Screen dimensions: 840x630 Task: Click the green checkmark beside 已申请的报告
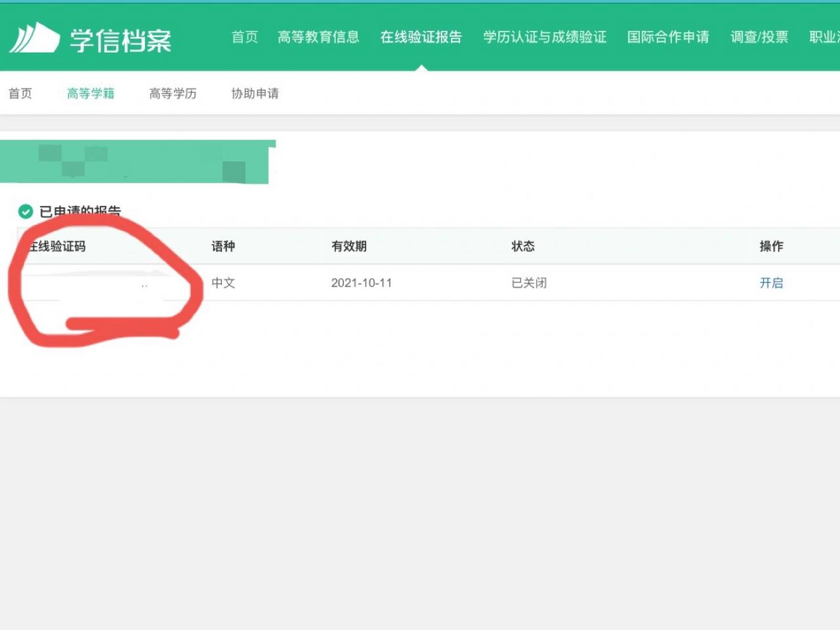(26, 212)
